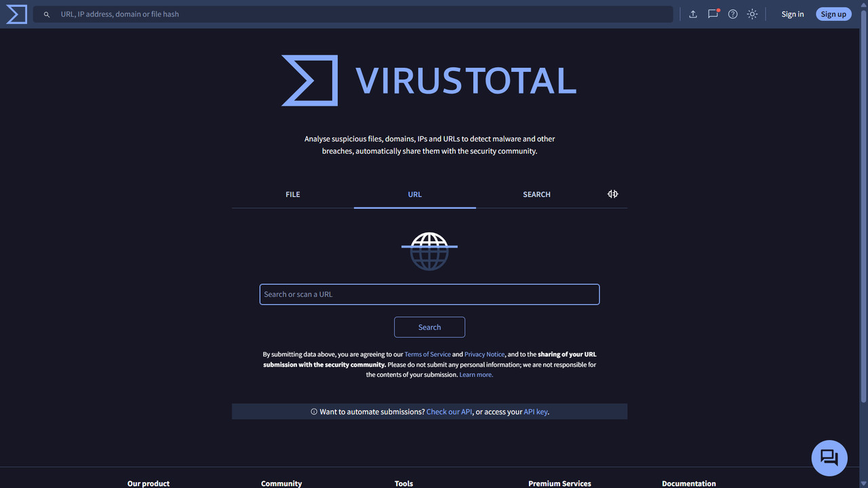
Task: Click the upload file icon in header
Action: click(693, 14)
